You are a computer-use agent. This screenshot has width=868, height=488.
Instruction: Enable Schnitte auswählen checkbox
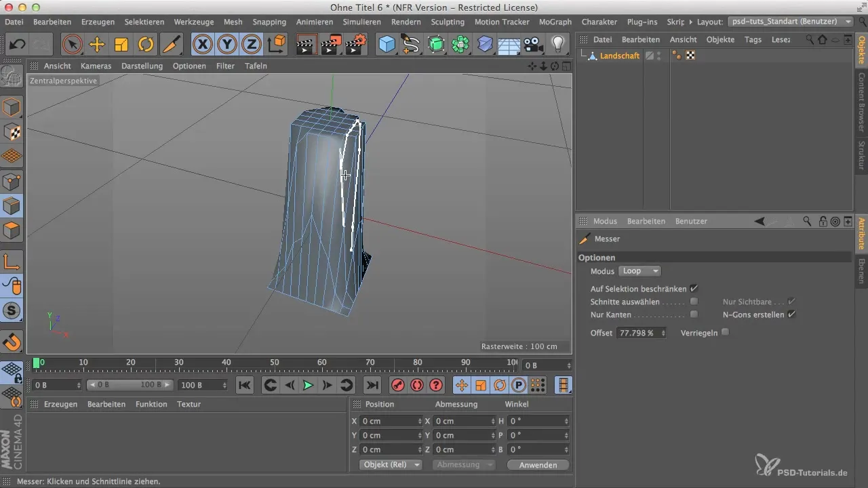694,302
